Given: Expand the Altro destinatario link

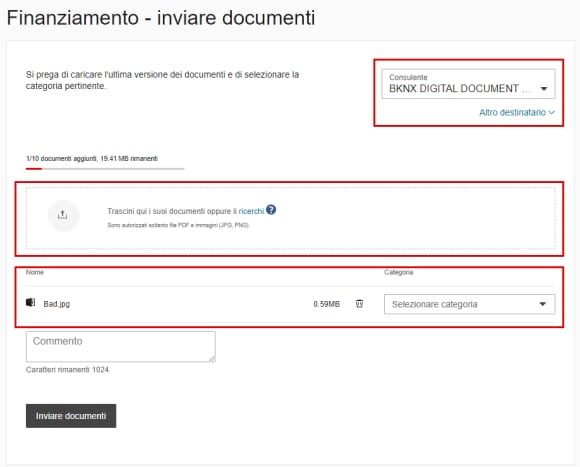Looking at the screenshot, I should (517, 112).
